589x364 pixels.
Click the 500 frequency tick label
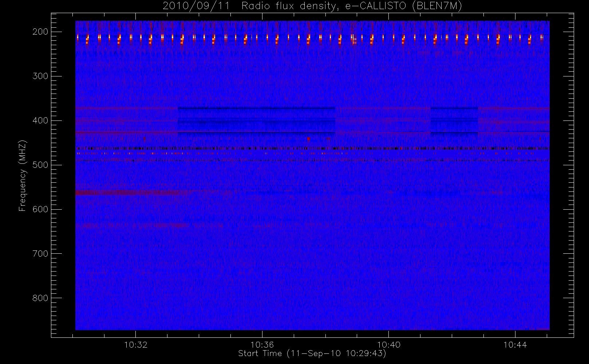click(x=40, y=165)
